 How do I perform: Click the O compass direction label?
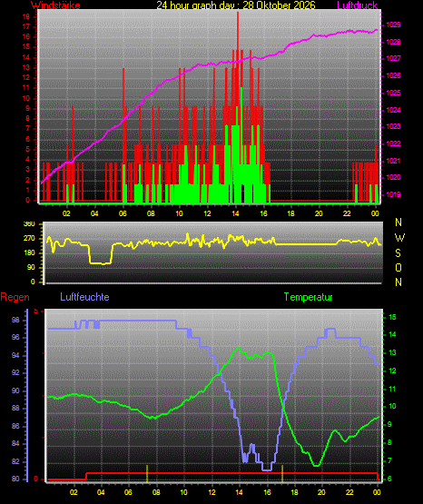pyautogui.click(x=398, y=267)
